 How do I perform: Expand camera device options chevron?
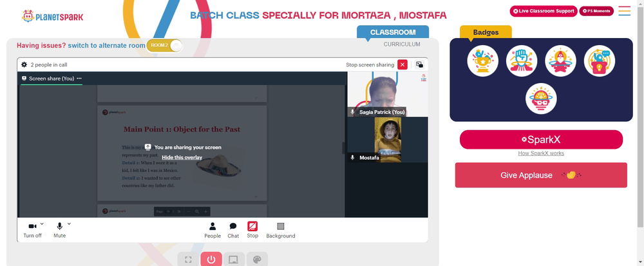click(42, 223)
